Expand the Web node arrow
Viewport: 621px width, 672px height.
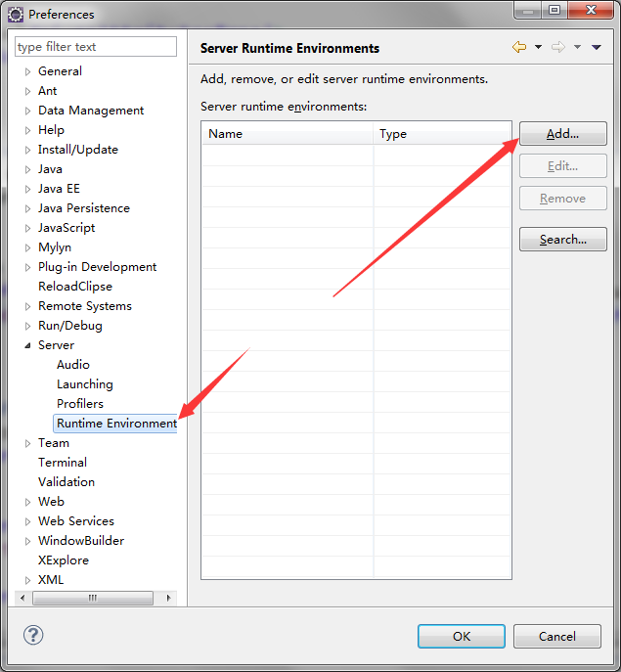pyautogui.click(x=27, y=502)
